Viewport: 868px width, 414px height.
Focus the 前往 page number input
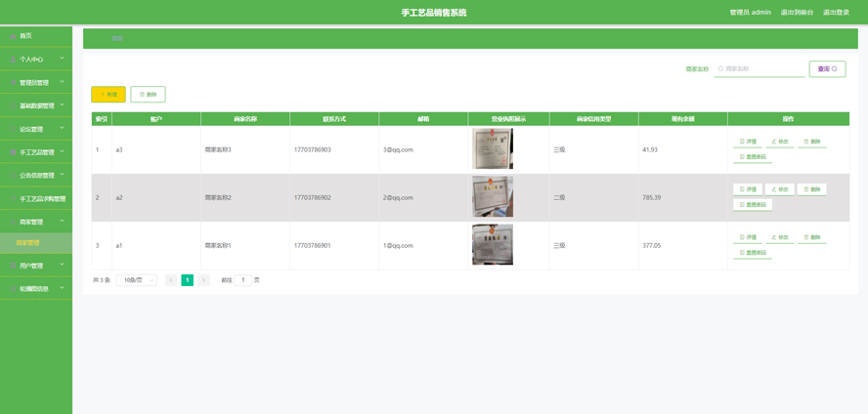(x=243, y=280)
